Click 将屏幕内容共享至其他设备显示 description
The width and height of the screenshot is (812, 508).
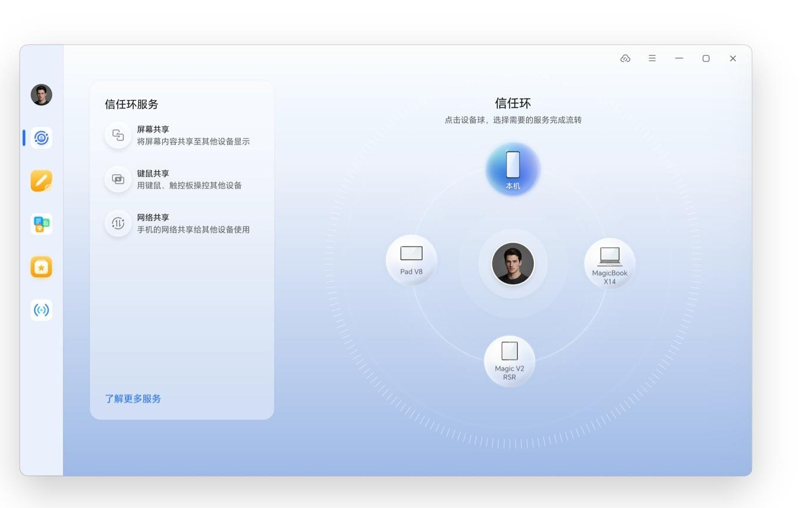click(x=194, y=142)
